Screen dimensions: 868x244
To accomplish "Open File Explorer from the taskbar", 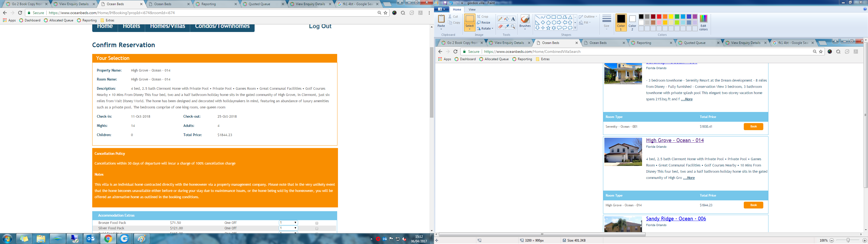I will click(x=41, y=239).
